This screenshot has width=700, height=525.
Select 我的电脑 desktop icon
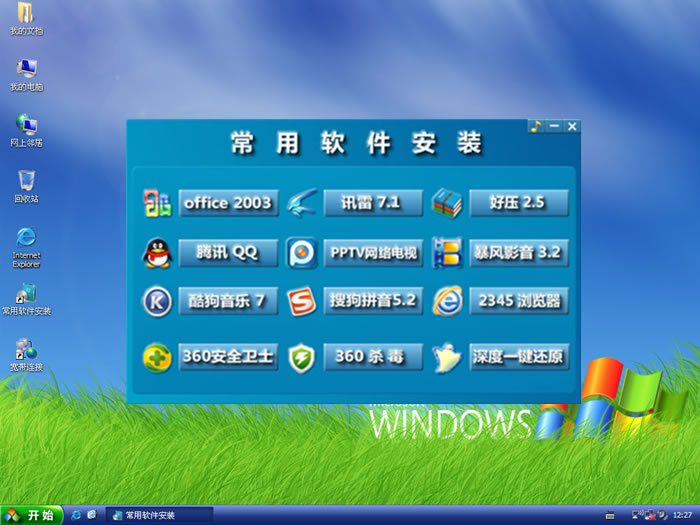click(x=26, y=75)
